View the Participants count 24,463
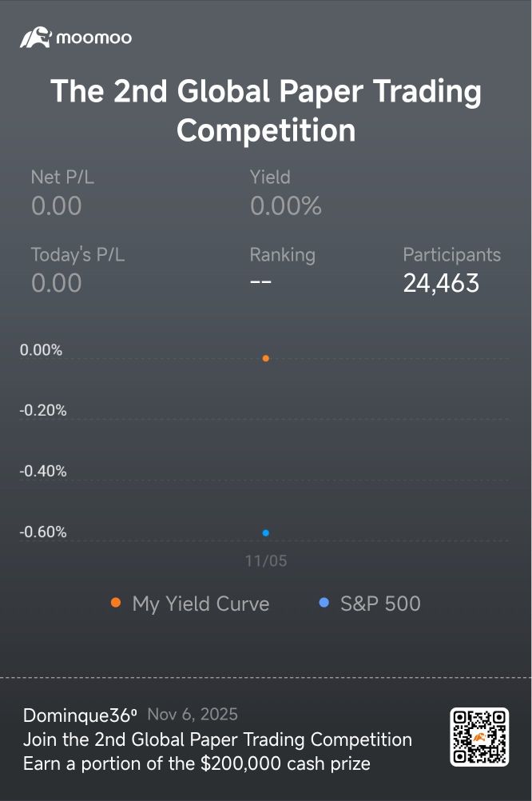532x801 pixels. [x=441, y=283]
